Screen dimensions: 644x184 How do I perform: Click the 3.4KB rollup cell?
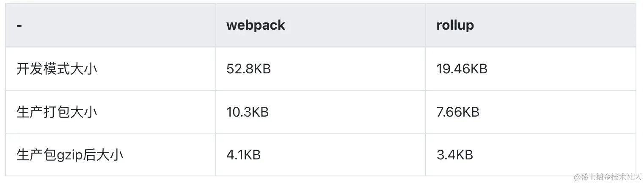[x=454, y=155]
